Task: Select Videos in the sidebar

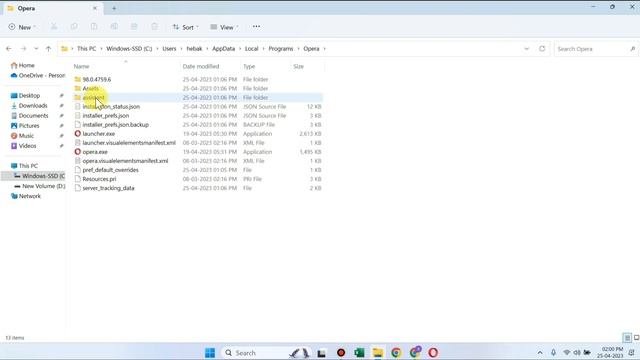Action: pyautogui.click(x=27, y=146)
